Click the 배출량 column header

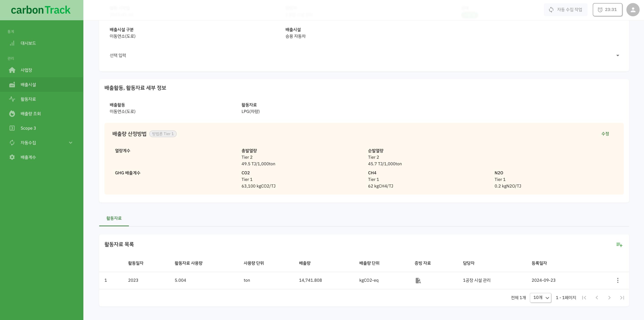[x=304, y=263]
